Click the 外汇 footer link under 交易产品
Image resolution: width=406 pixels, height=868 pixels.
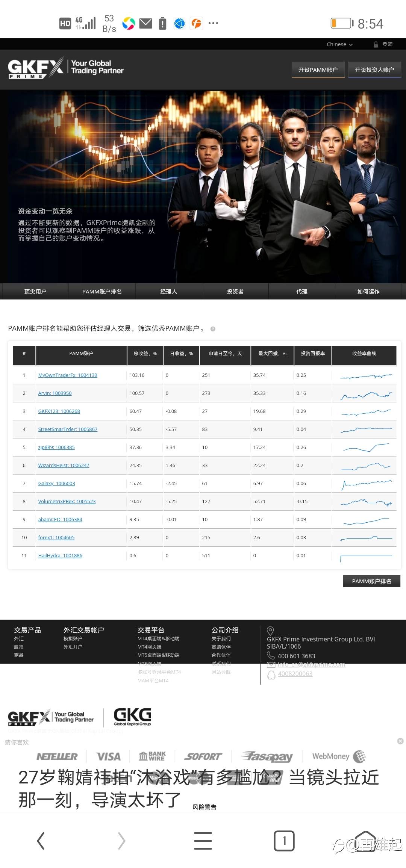[x=19, y=638]
